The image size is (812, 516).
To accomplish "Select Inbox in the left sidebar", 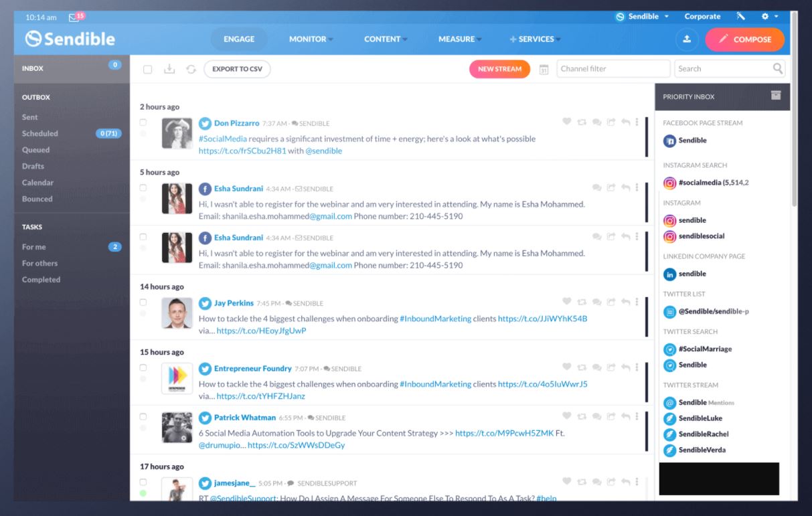I will [72, 68].
